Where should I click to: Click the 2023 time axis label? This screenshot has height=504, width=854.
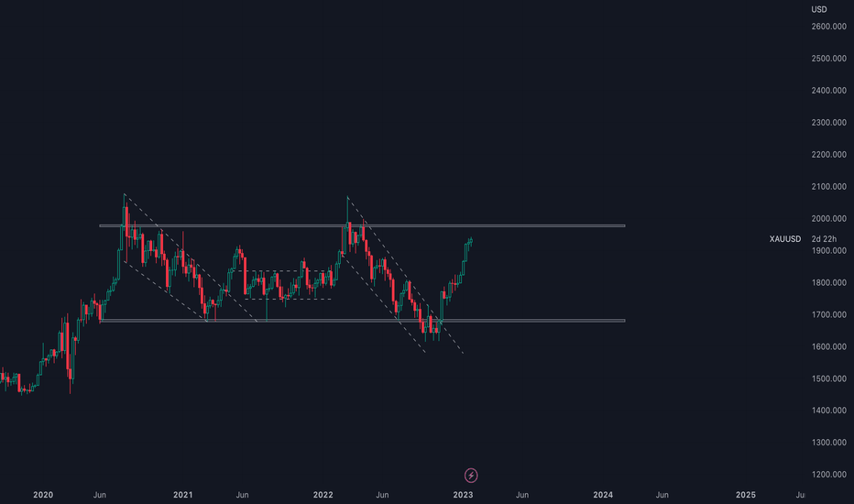point(463,495)
